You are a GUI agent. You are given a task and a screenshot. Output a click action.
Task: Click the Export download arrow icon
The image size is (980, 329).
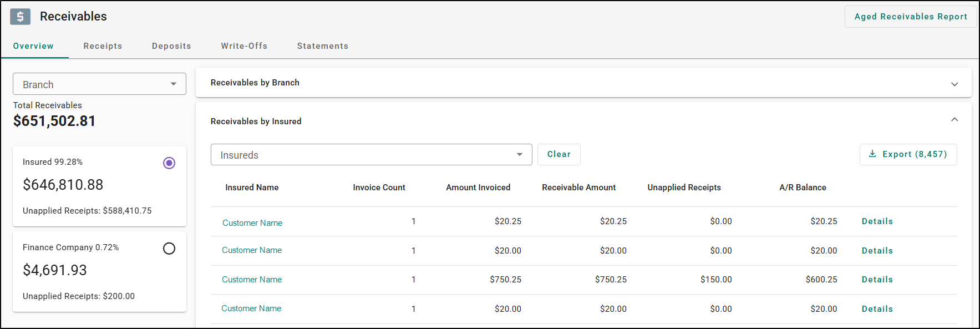pyautogui.click(x=872, y=154)
